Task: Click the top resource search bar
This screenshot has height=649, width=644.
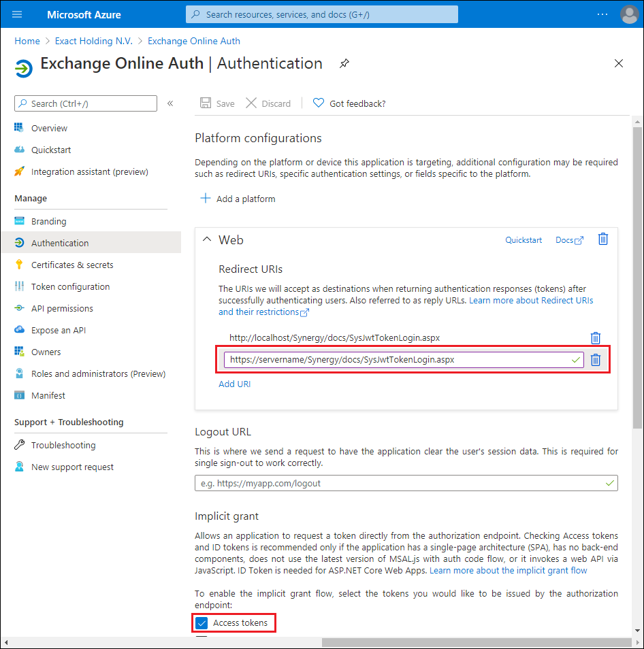Action: pyautogui.click(x=322, y=14)
